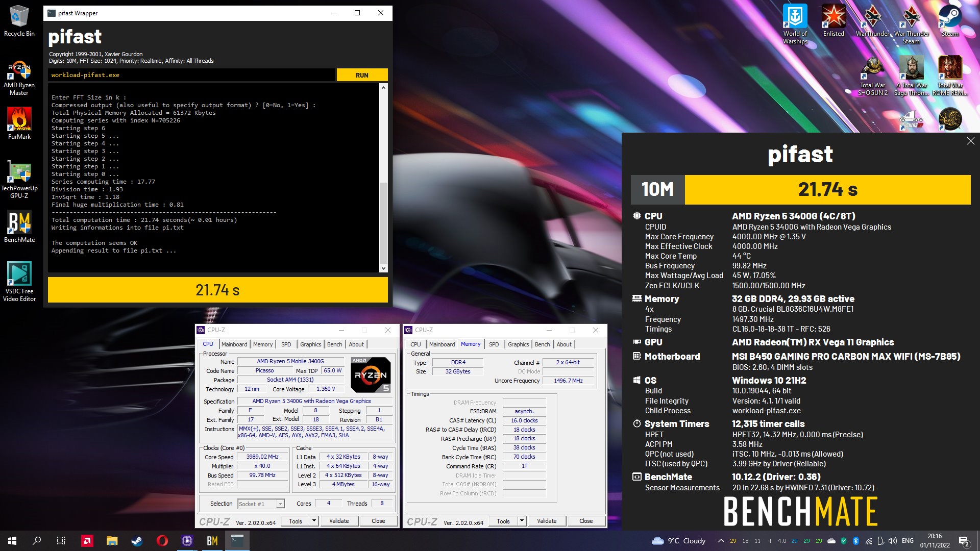This screenshot has width=980, height=551.
Task: Select Mainboard tab in right CPU-Z
Action: point(442,344)
